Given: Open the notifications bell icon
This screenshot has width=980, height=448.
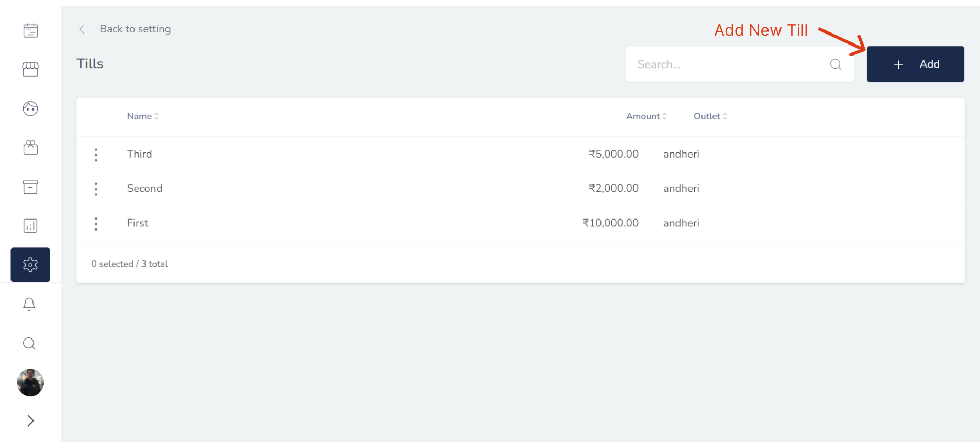Looking at the screenshot, I should (x=29, y=304).
